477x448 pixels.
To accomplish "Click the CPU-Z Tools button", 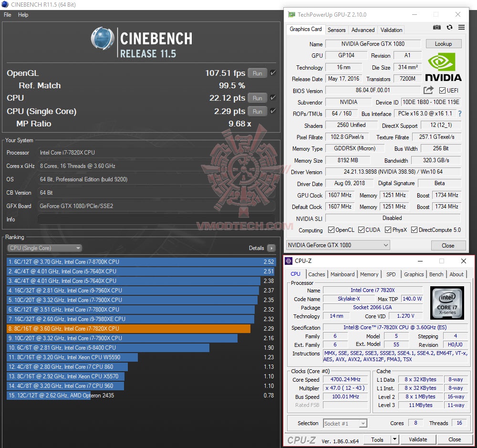I will pyautogui.click(x=377, y=439).
